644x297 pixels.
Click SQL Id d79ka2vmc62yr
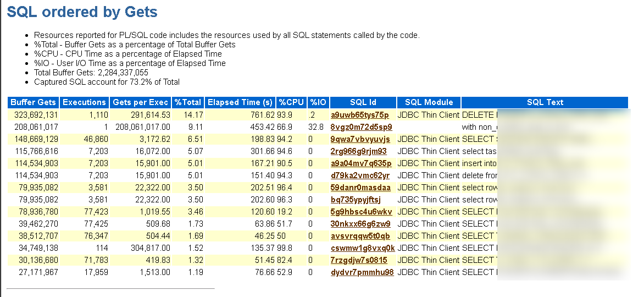(x=360, y=175)
